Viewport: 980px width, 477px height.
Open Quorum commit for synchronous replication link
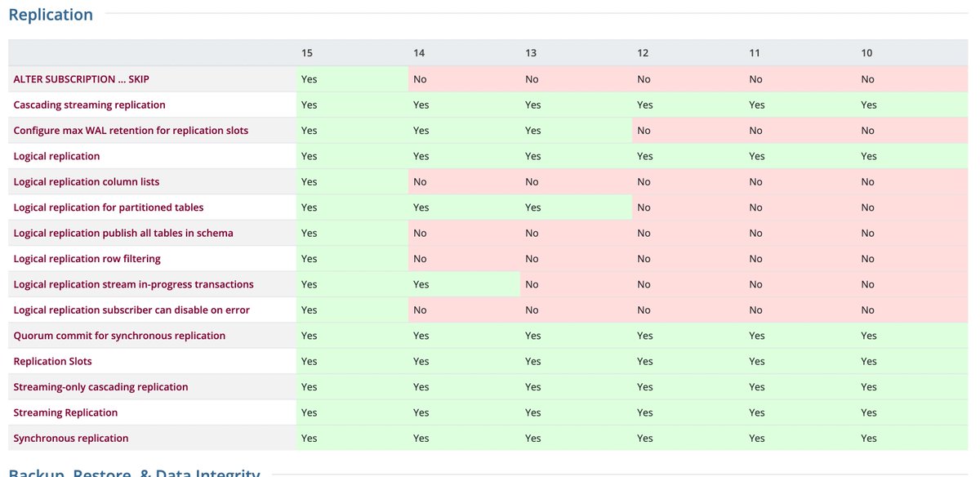coord(119,336)
